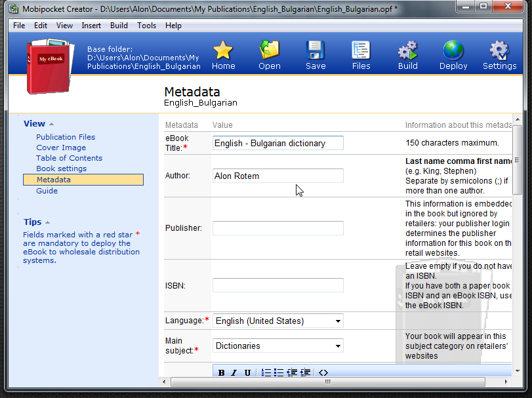The height and width of the screenshot is (398, 532).
Task: Click the Base folder path text
Action: 144,58
